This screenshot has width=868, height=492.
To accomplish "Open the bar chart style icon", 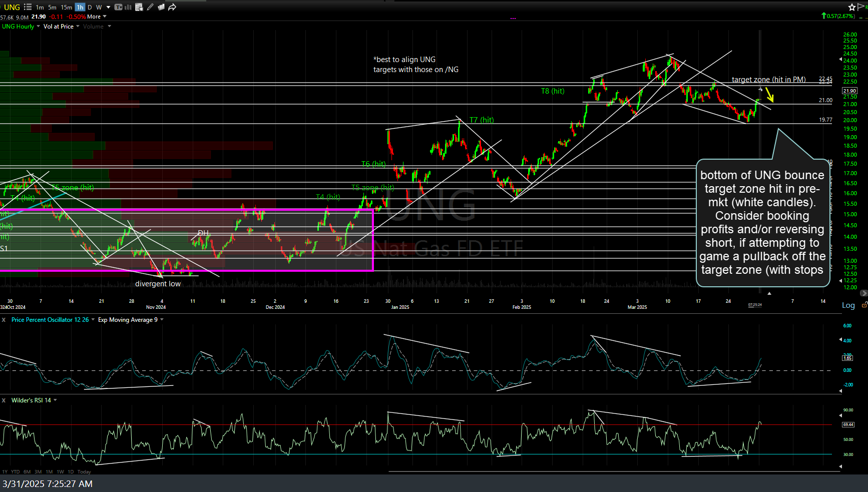I will 128,7.
